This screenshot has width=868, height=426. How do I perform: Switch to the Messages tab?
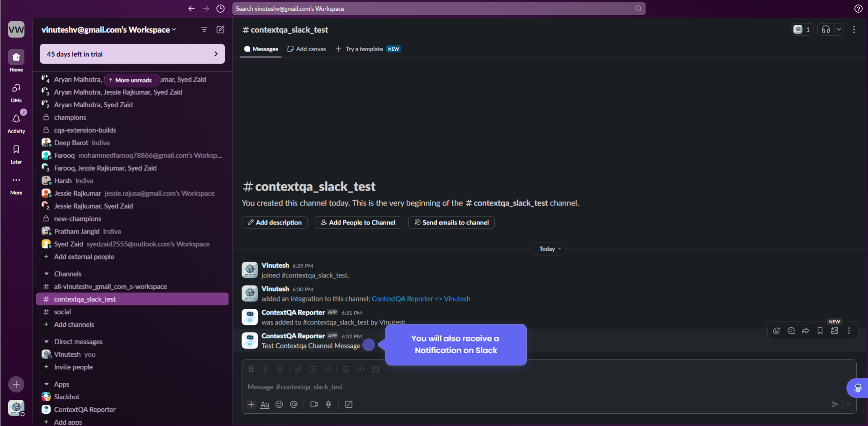pos(261,49)
